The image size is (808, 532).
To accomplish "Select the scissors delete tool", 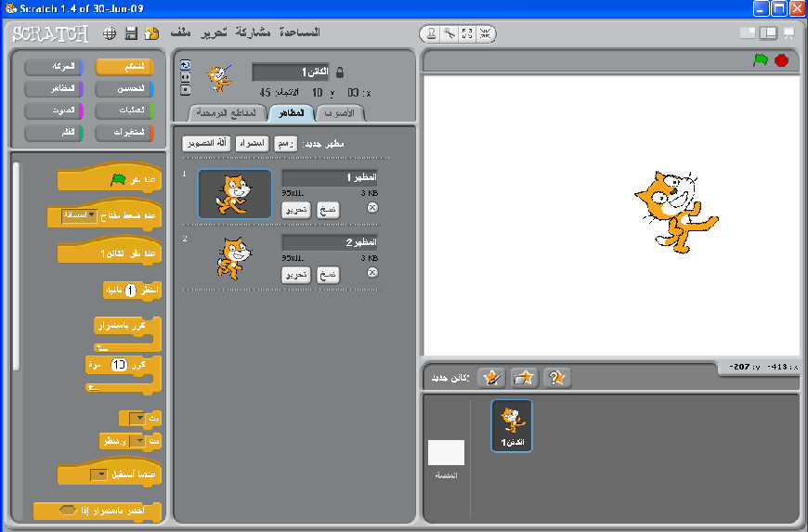I will (449, 33).
